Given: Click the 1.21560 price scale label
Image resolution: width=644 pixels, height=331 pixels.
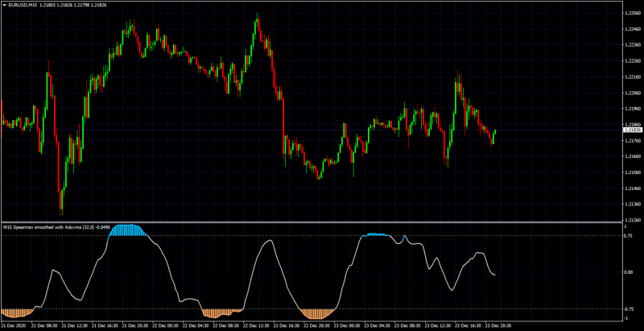Looking at the screenshot, I should pyautogui.click(x=631, y=172).
